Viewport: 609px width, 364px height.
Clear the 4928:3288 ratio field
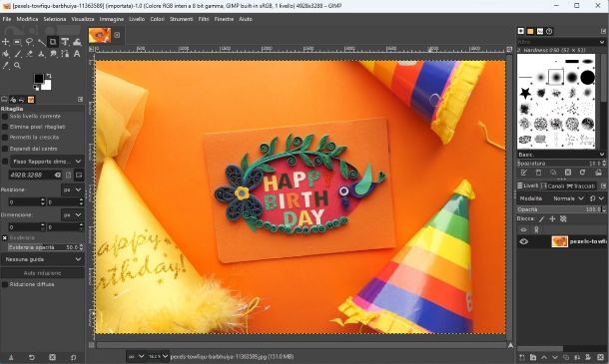[x=58, y=175]
